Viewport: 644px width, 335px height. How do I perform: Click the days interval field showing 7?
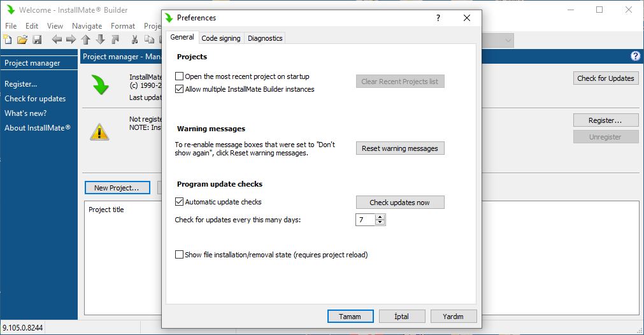pos(366,220)
